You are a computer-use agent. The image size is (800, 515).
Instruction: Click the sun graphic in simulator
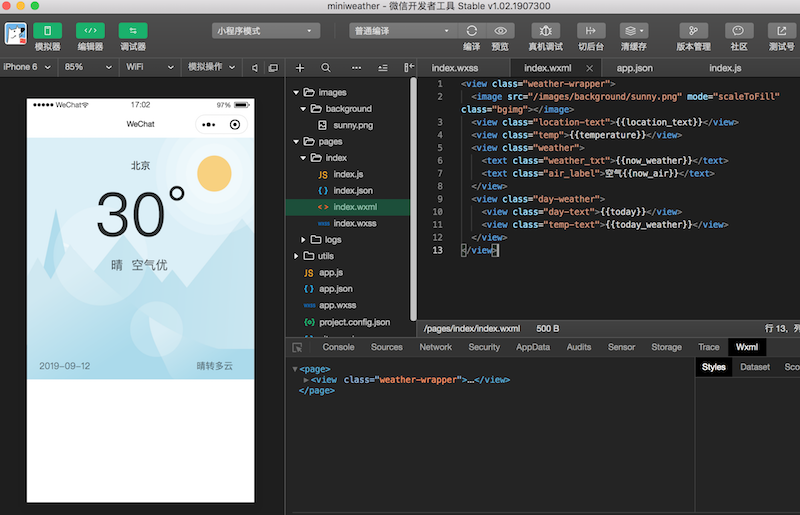215,174
